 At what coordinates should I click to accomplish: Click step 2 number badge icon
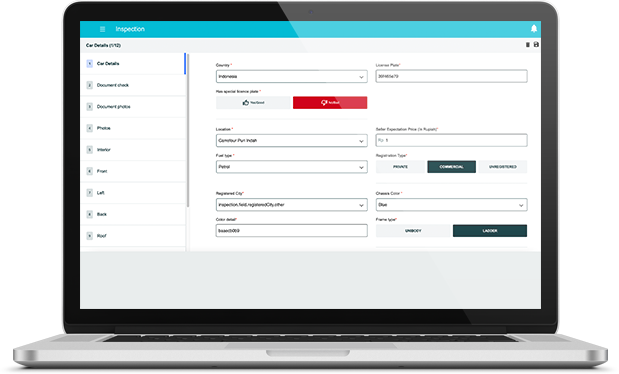(x=90, y=85)
